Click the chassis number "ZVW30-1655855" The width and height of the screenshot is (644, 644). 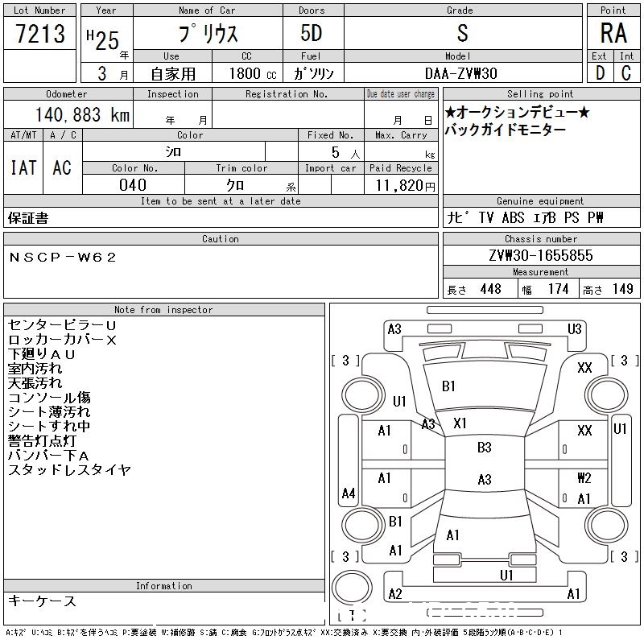[541, 255]
